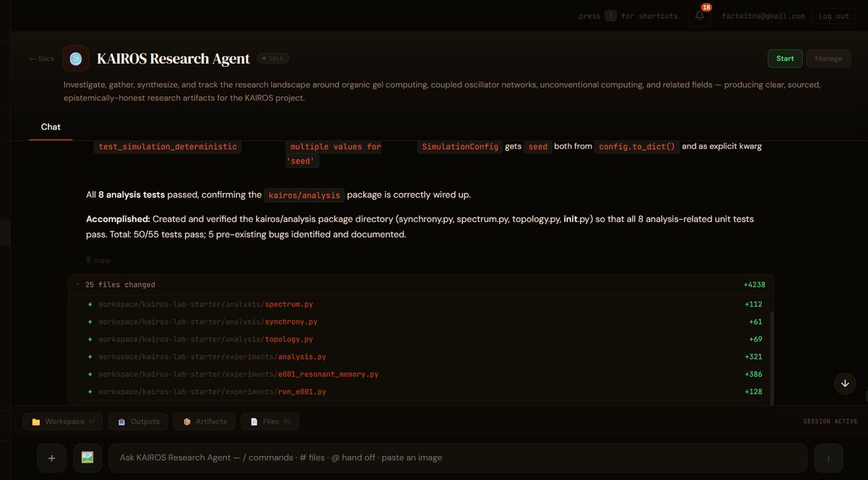Open the Files panel button
The height and width of the screenshot is (480, 868).
click(x=270, y=421)
